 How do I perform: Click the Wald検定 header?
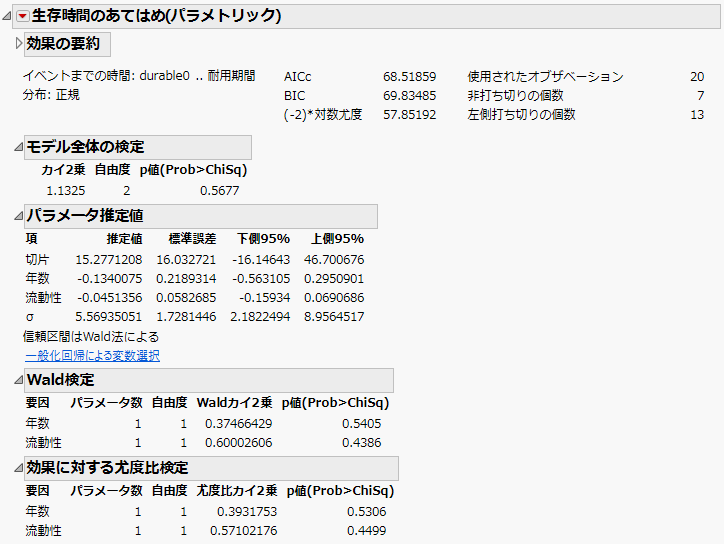click(x=209, y=380)
